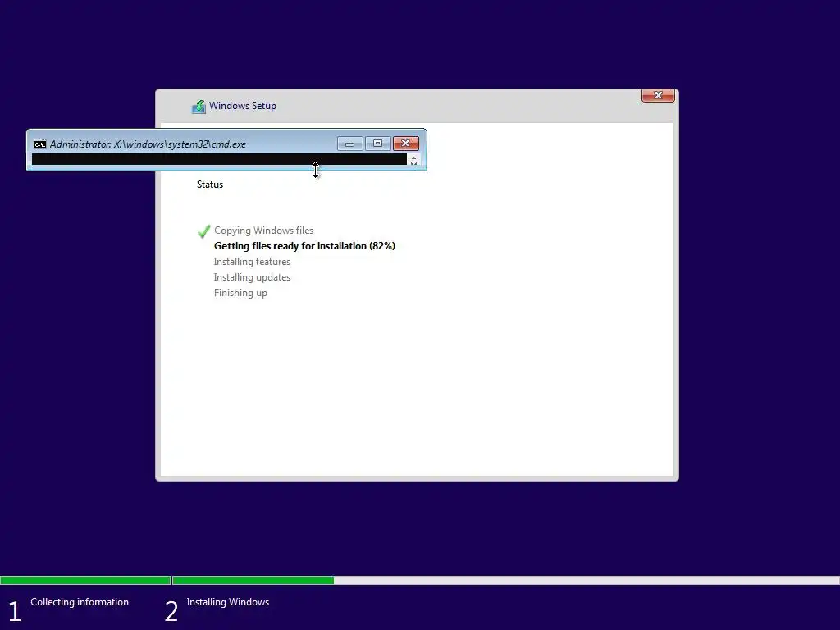This screenshot has width=840, height=630.
Task: Maximize the cmd.exe window
Action: (377, 144)
